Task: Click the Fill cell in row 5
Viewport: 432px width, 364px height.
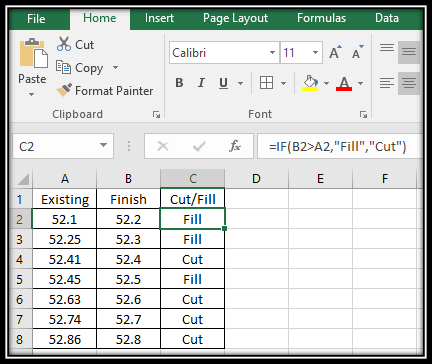Action: coord(193,279)
